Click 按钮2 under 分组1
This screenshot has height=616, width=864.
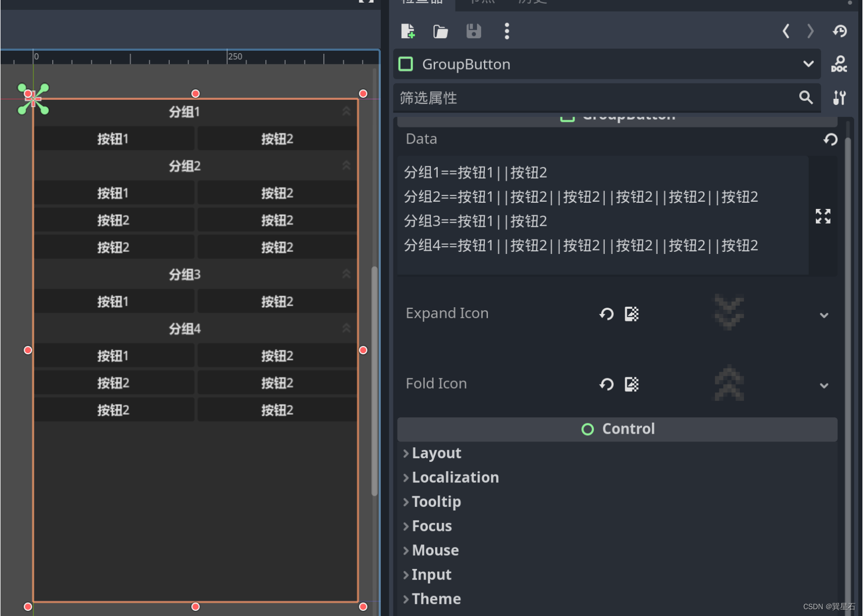pos(277,139)
